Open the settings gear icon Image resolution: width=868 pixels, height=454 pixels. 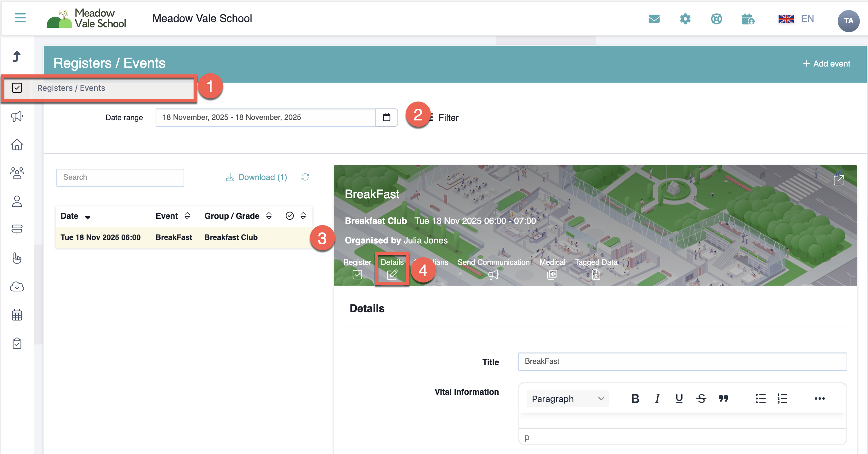pos(685,19)
